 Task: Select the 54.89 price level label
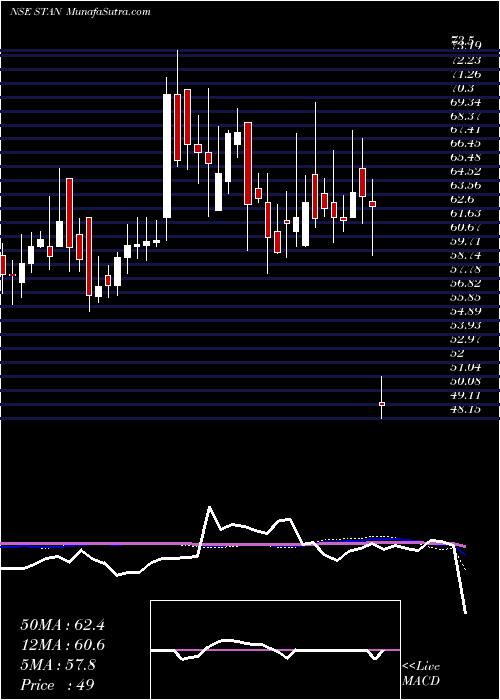pyautogui.click(x=466, y=310)
